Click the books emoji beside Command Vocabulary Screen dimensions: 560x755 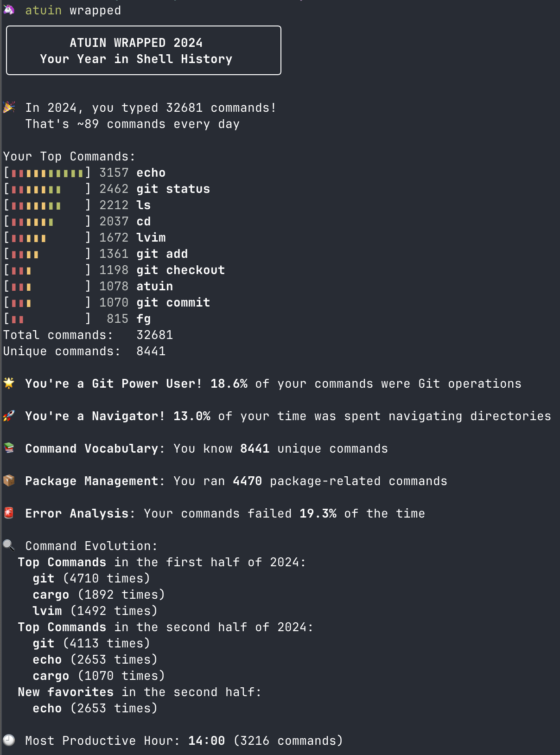9,448
